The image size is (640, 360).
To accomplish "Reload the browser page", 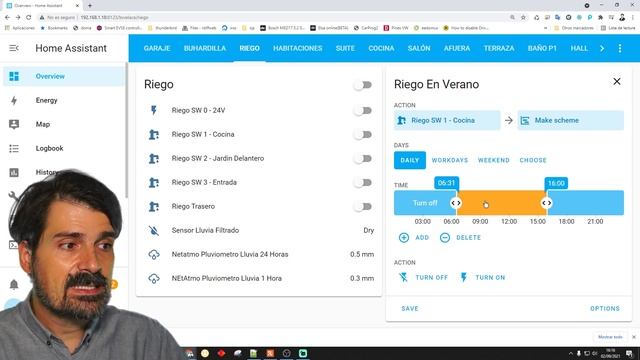I will coord(29,18).
